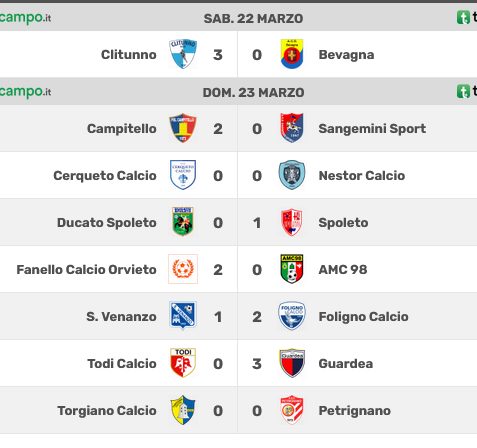Select the Spoleto red and white crest
Image resolution: width=477 pixels, height=448 pixels.
click(x=292, y=222)
